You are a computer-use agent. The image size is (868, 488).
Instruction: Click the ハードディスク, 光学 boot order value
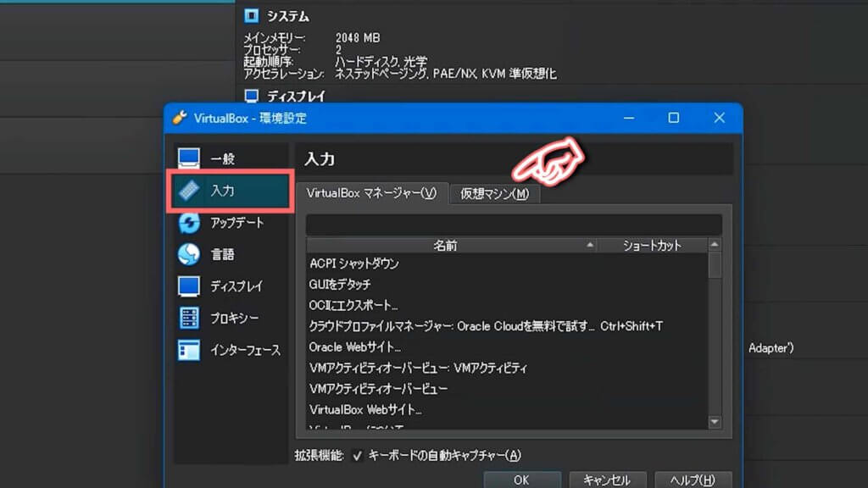pyautogui.click(x=381, y=61)
